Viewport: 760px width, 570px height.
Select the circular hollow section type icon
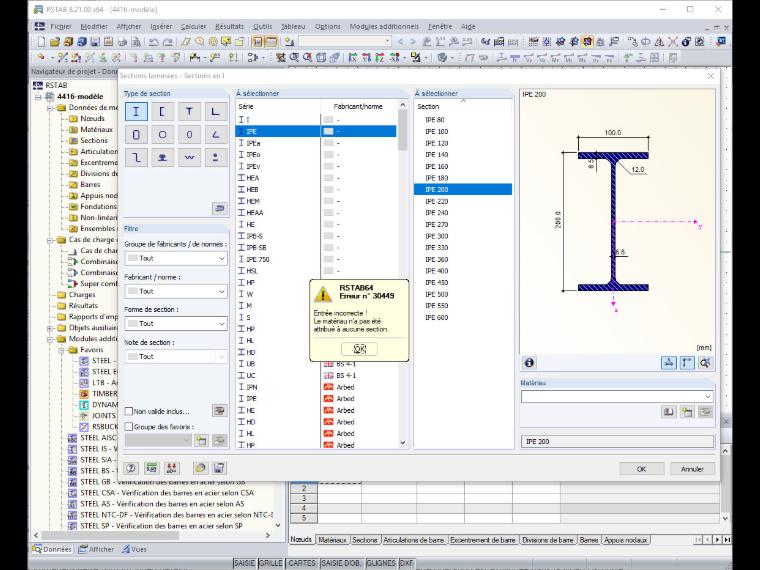162,135
